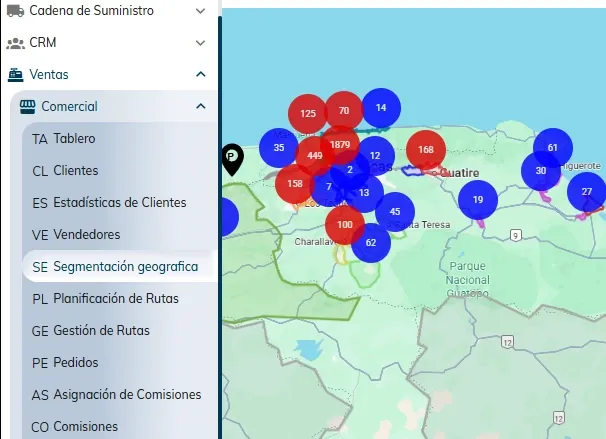Click the blue 19 cluster marker
606x439 pixels.
point(478,200)
